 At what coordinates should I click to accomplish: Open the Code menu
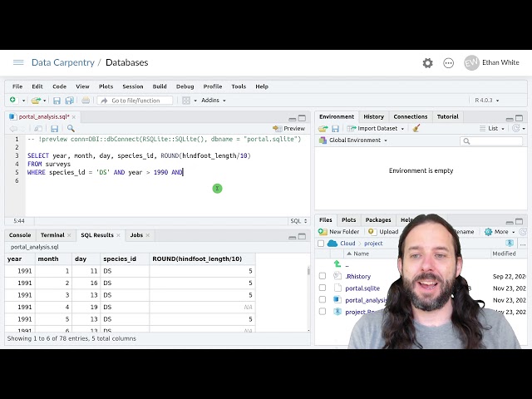59,86
